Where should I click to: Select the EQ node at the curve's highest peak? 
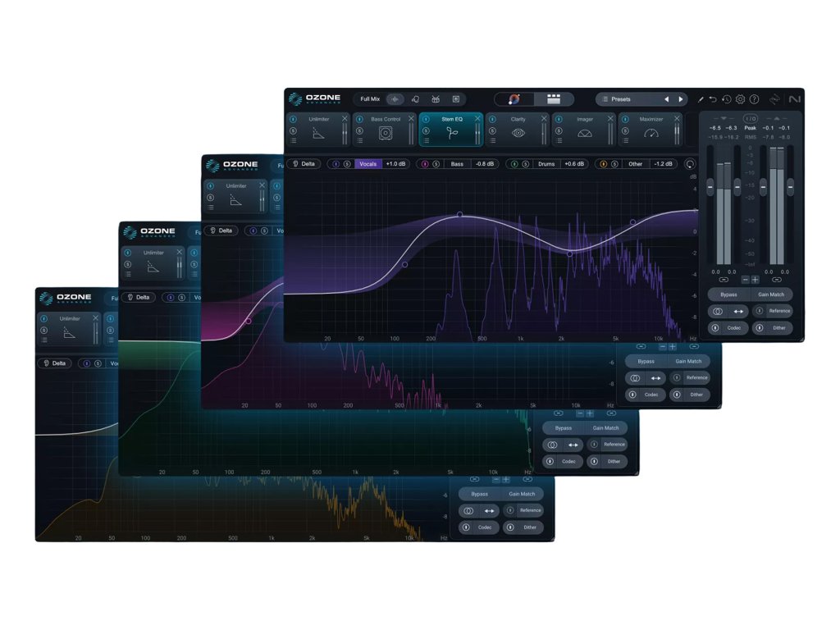[459, 214]
